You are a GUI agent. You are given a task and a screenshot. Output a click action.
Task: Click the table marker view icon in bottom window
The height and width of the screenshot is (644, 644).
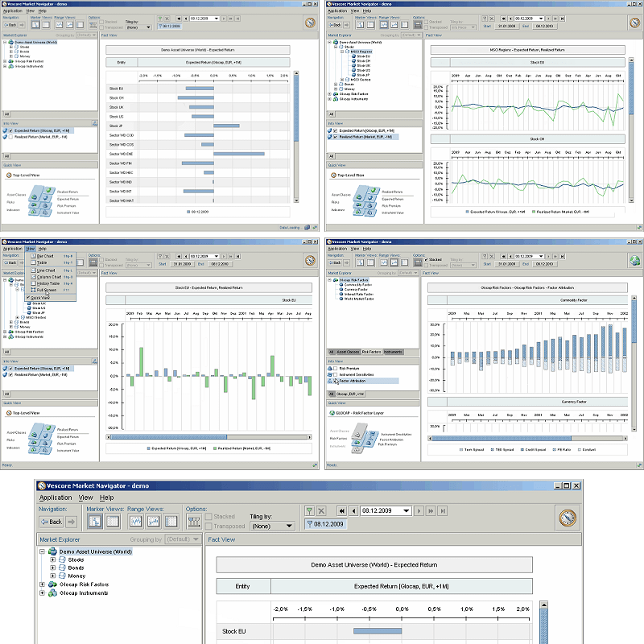114,522
